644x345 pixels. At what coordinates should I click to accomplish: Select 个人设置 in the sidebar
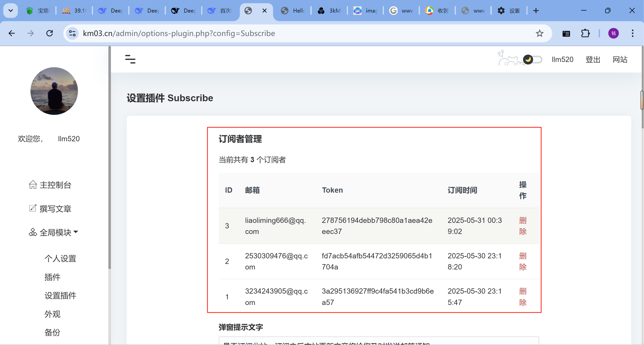click(60, 258)
